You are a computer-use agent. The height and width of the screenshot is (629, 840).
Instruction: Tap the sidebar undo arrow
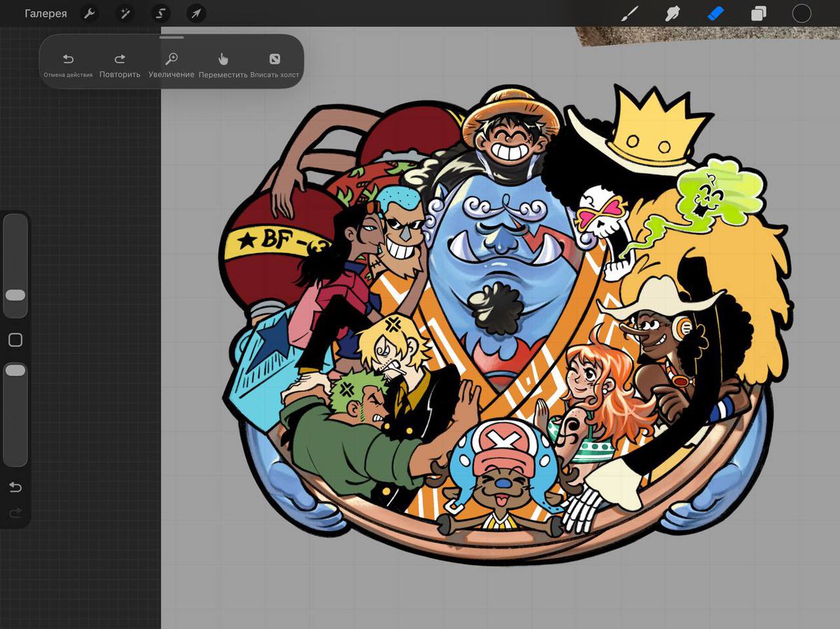[x=15, y=487]
